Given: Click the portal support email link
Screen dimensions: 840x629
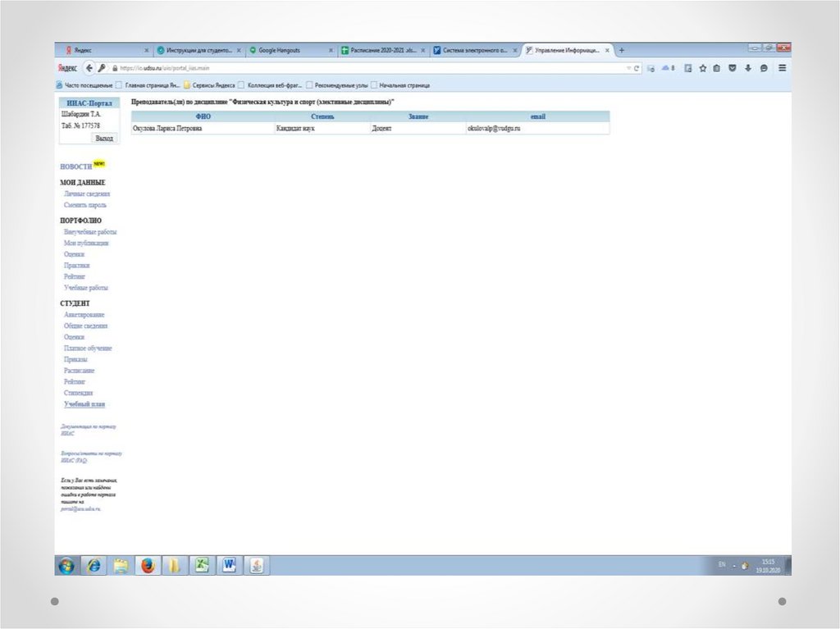Looking at the screenshot, I should click(x=80, y=509).
